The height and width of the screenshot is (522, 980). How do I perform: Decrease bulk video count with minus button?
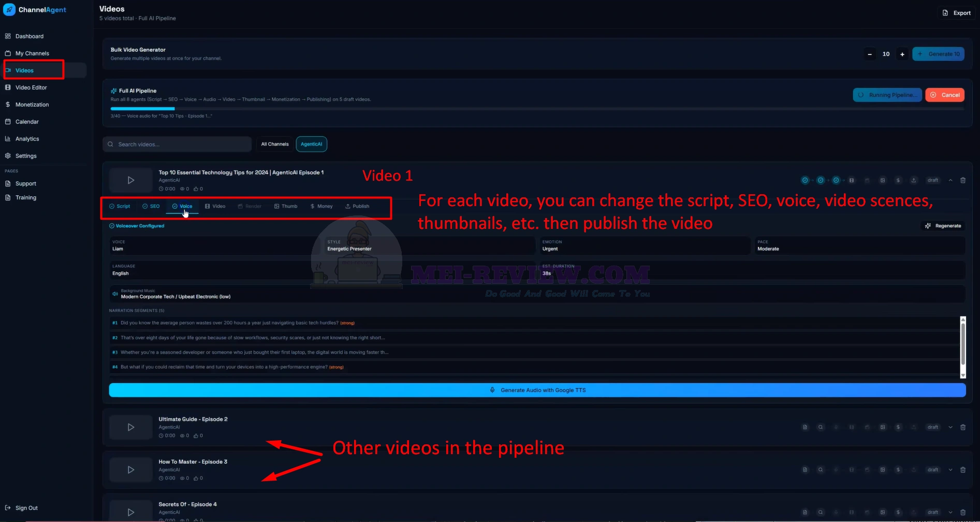point(870,54)
